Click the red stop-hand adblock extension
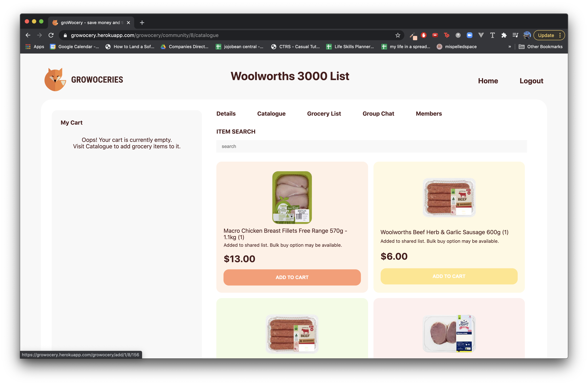This screenshot has height=385, width=588. click(x=424, y=35)
